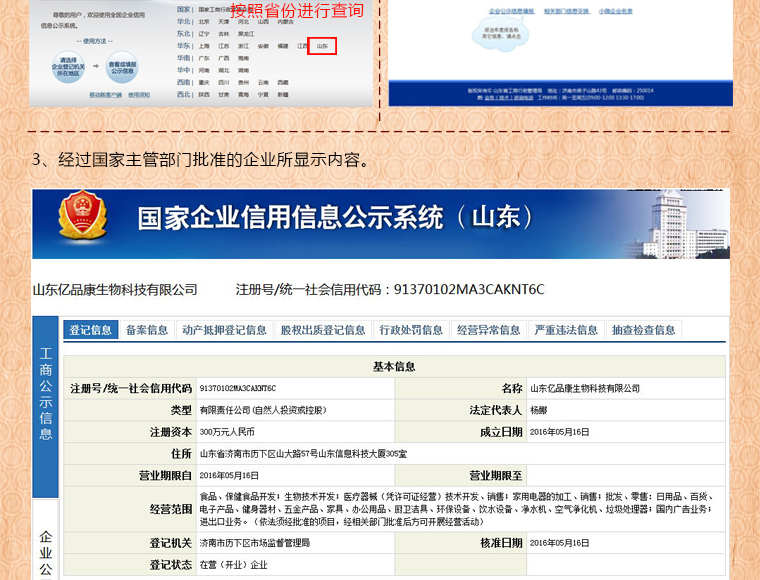The image size is (760, 580).
Task: Select the 工商公示信息 side tab
Action: (46, 407)
